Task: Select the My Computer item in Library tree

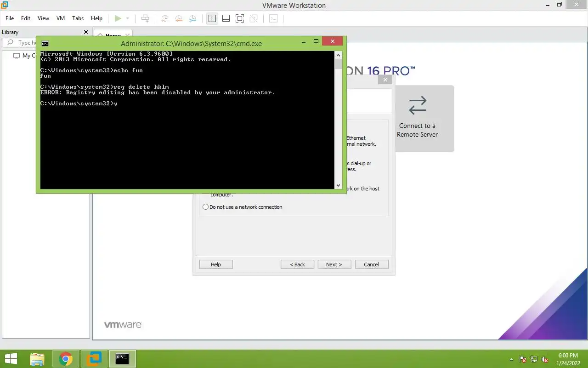Action: pos(24,56)
